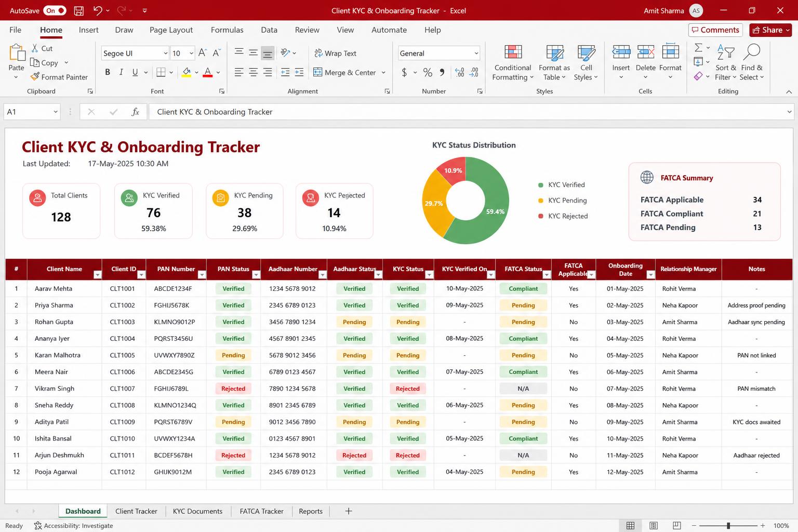Switch to FATCA Tracker sheet tab
This screenshot has height=532, width=798.
click(x=261, y=511)
